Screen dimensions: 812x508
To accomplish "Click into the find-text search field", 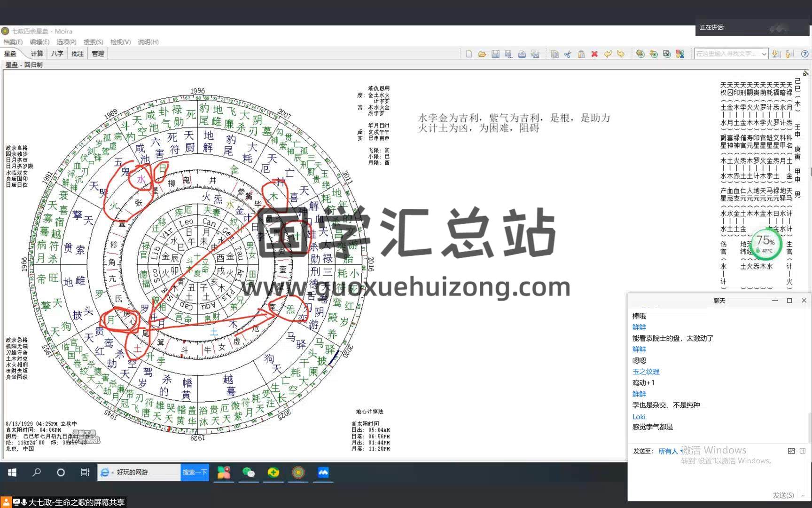I will 727,54.
